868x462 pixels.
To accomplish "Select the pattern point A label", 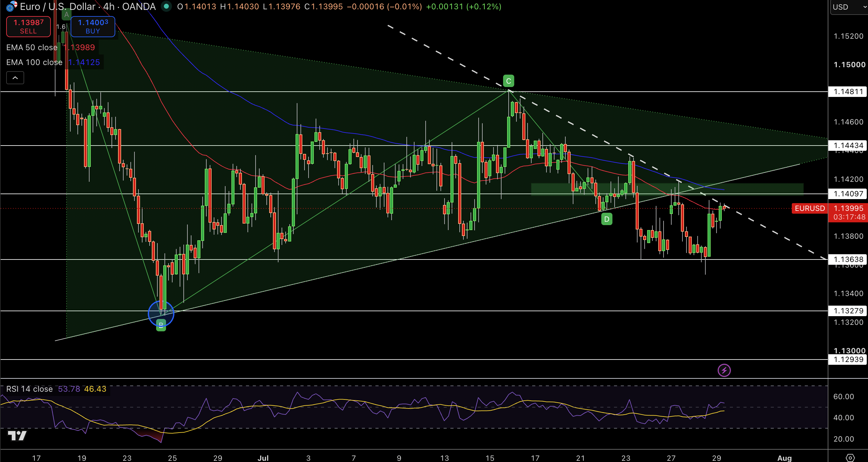I will [66, 15].
